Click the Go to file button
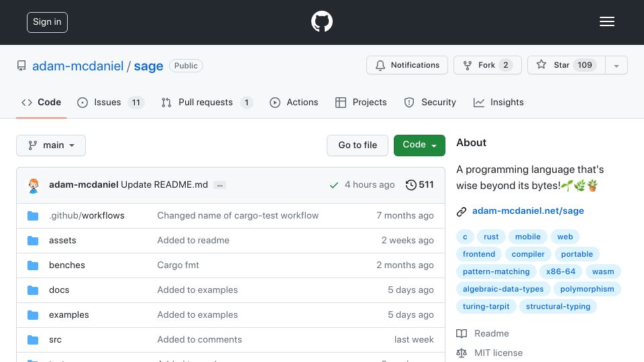Viewport: 644px width, 362px height. pyautogui.click(x=358, y=145)
